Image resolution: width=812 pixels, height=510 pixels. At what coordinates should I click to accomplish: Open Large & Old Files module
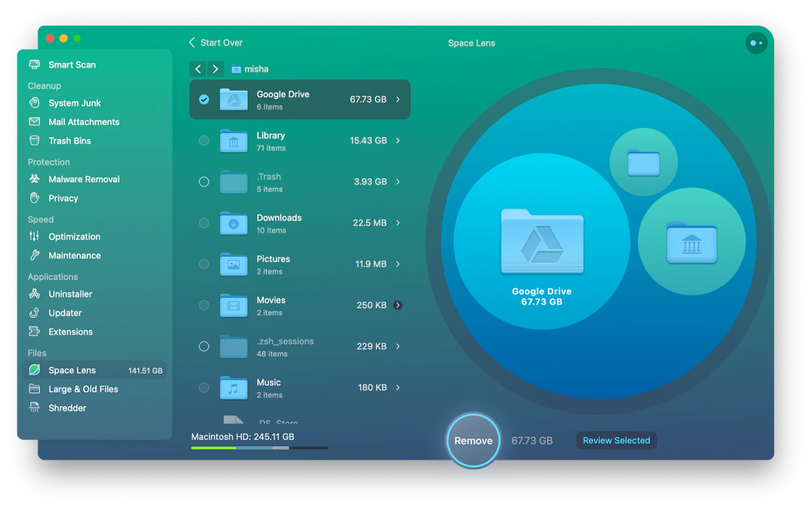[95, 389]
